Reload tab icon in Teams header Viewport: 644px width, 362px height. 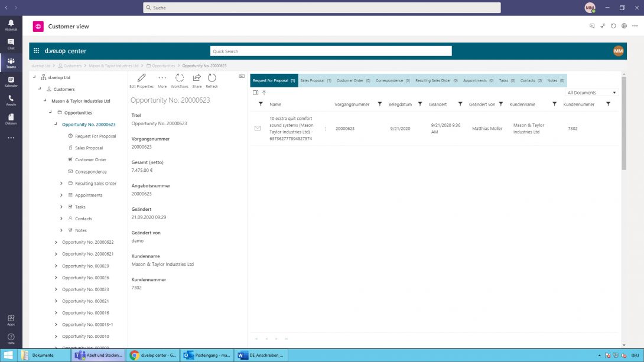tap(613, 26)
